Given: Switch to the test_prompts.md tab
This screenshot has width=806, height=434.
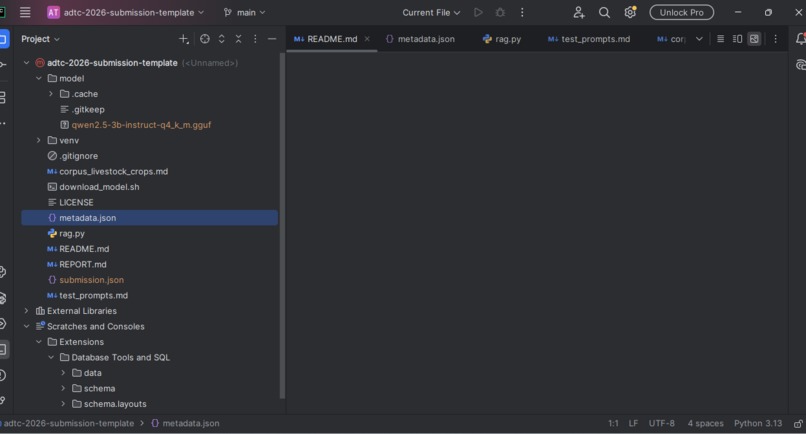Looking at the screenshot, I should coord(589,39).
